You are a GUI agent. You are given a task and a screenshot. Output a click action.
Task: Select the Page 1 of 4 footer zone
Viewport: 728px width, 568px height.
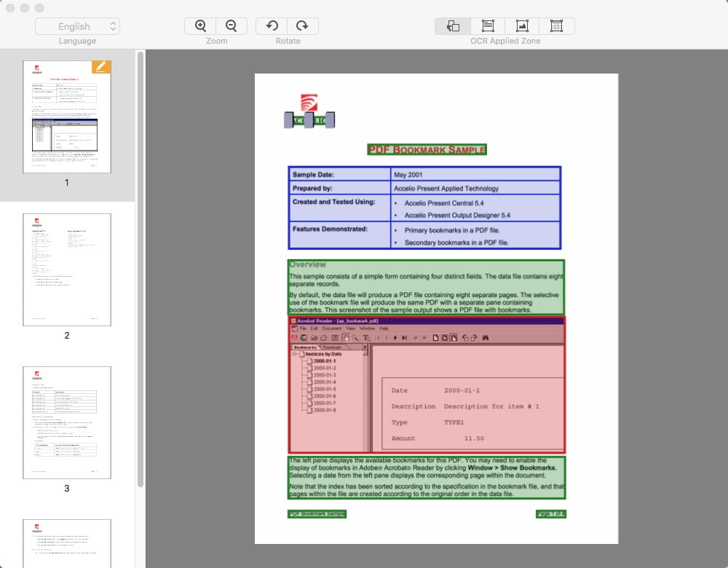[551, 513]
